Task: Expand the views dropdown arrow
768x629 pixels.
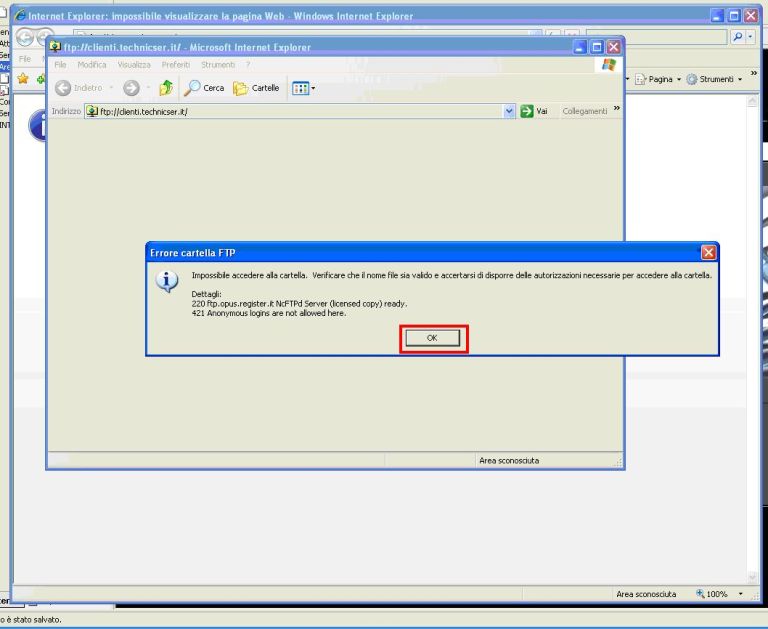Action: point(313,88)
